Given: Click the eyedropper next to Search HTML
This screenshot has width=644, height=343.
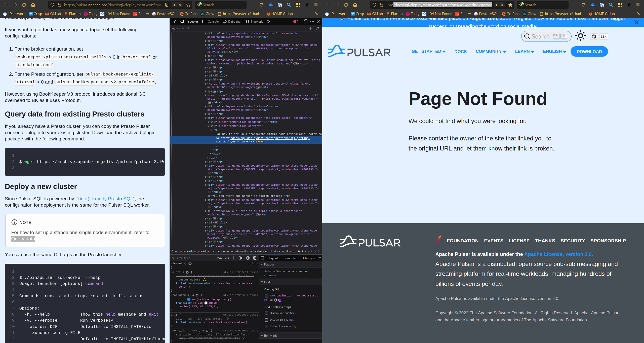Looking at the screenshot, I should 318,28.
